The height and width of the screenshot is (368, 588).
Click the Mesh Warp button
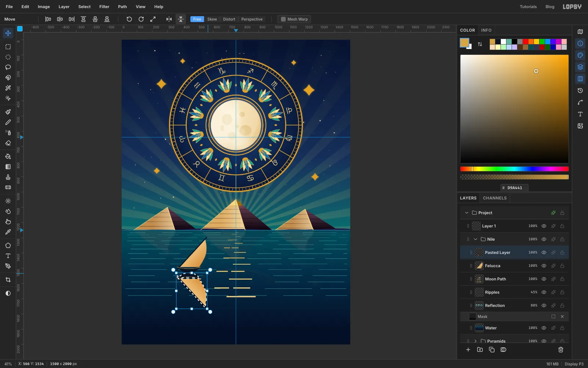click(x=294, y=19)
